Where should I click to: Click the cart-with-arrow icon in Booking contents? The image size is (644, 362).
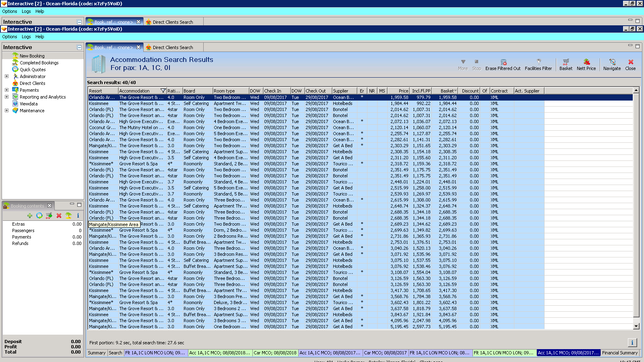(49, 216)
